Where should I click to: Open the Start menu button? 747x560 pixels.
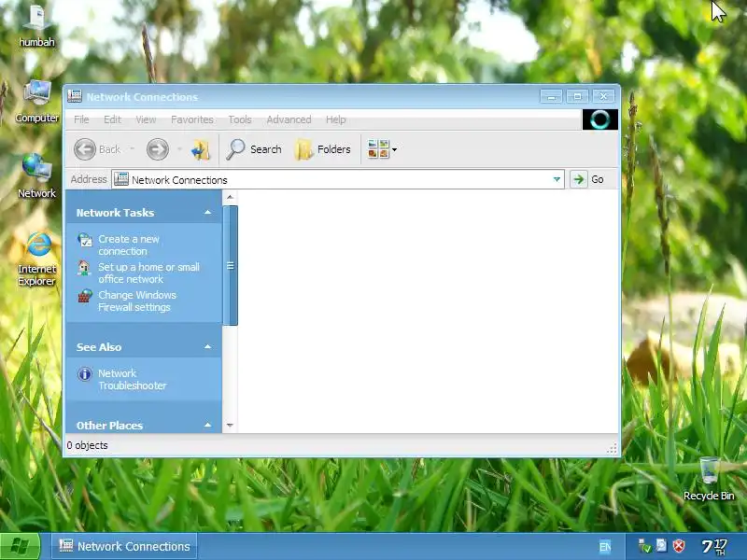click(x=20, y=546)
